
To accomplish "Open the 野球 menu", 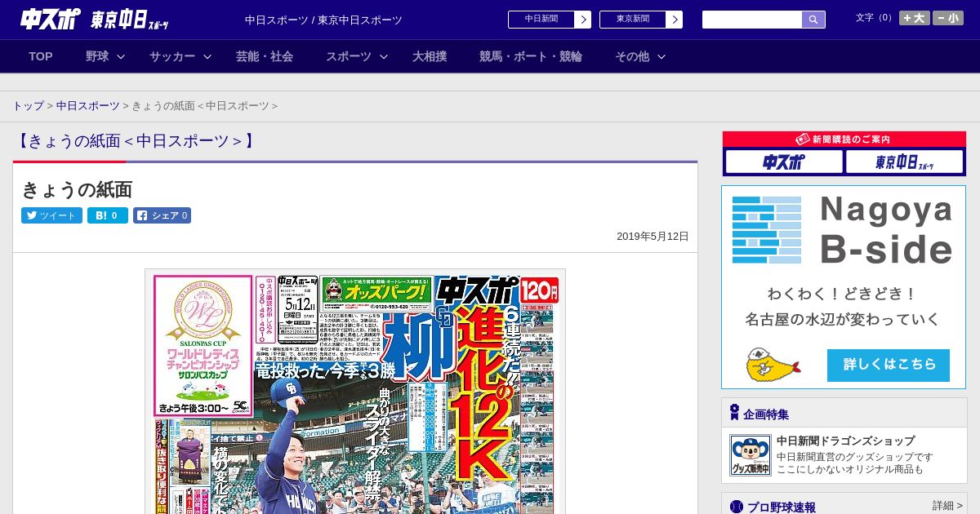I will pos(97,56).
